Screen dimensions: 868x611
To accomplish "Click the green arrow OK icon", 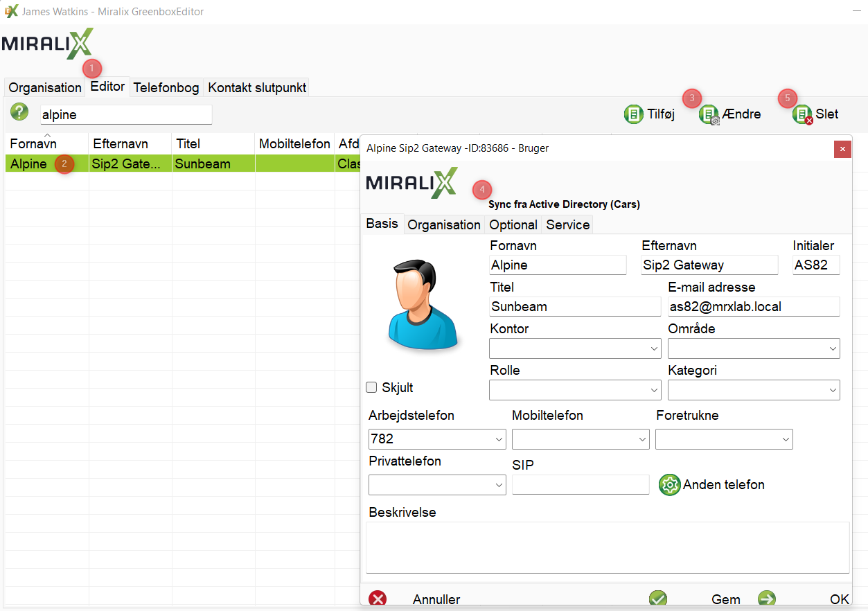I will pyautogui.click(x=766, y=599).
